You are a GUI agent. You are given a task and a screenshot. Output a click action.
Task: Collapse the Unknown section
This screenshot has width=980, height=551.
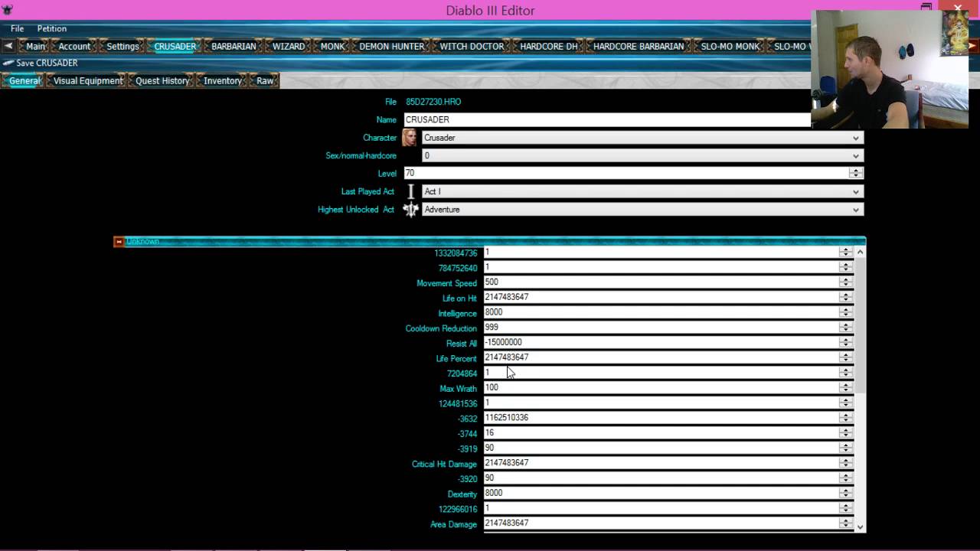(119, 242)
